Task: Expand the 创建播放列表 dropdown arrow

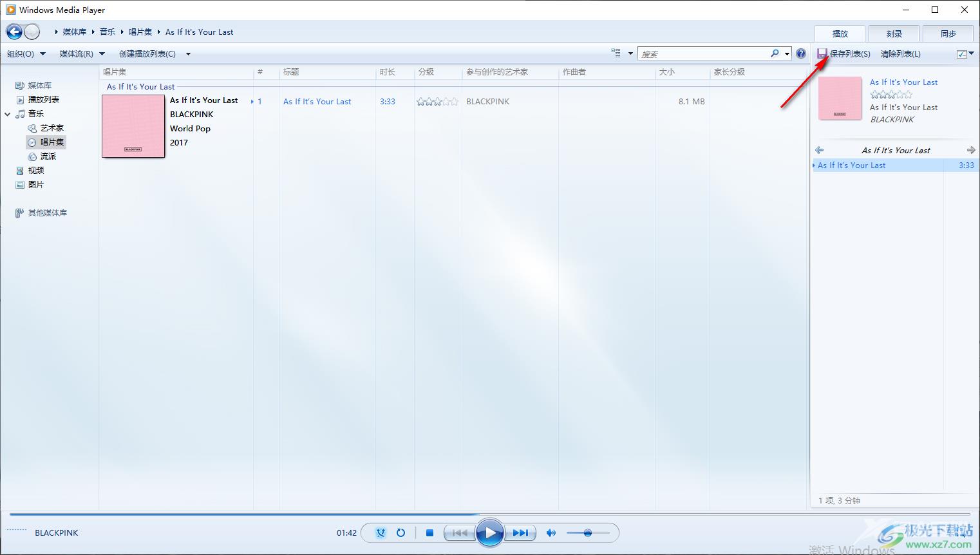Action: [x=188, y=54]
